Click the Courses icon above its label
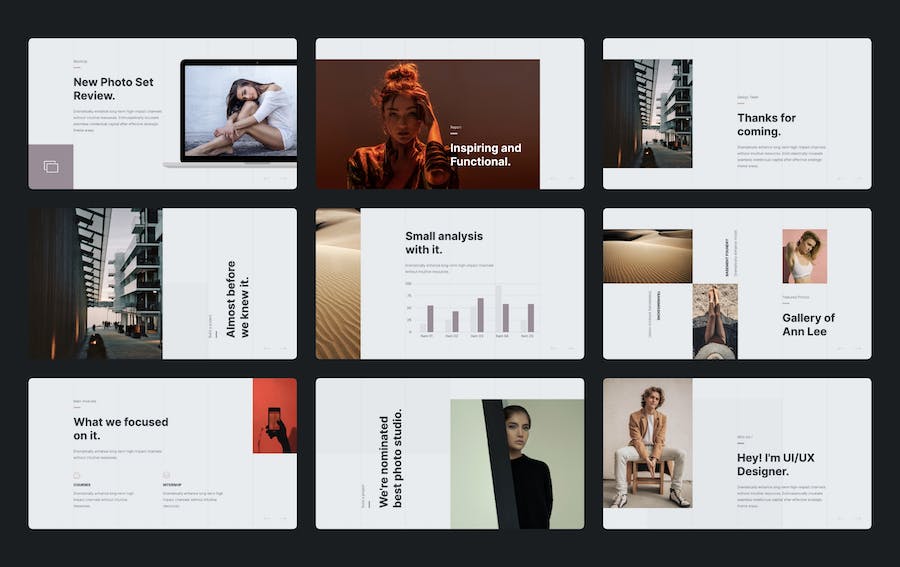This screenshot has width=900, height=567. 76,475
